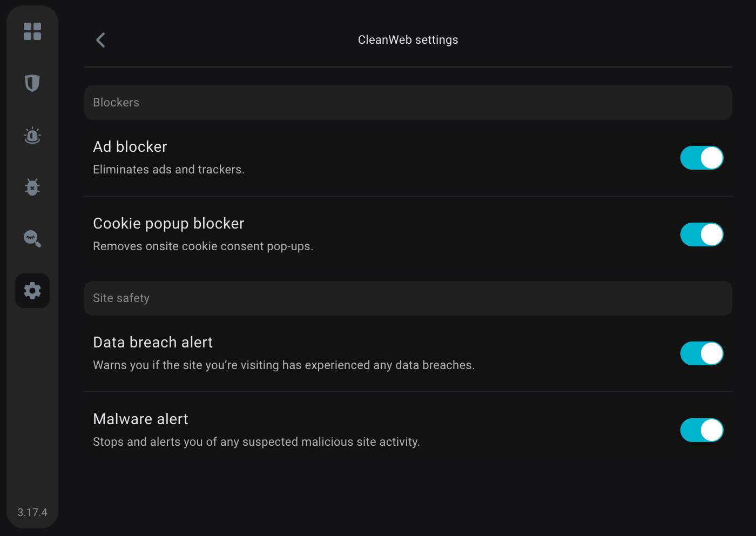This screenshot has width=756, height=536.
Task: Select the Ad blocker title text
Action: tap(130, 147)
